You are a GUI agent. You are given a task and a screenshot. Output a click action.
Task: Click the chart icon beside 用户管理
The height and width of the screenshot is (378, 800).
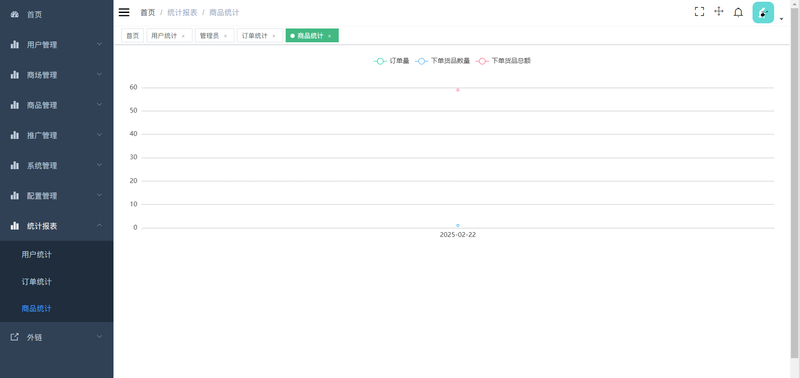pyautogui.click(x=15, y=45)
